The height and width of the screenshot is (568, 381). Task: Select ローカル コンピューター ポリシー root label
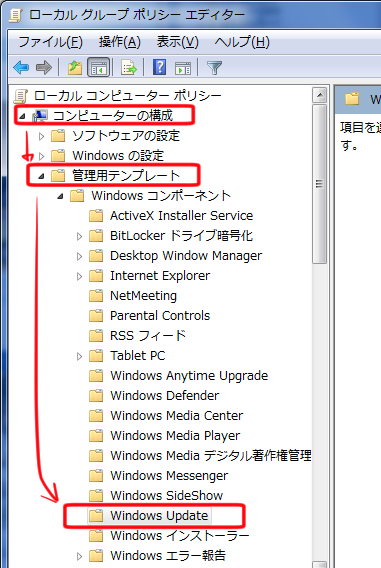click(x=127, y=96)
